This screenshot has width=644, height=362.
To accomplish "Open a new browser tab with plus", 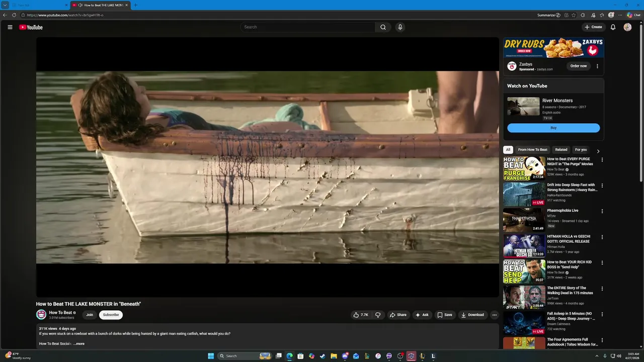I will tap(135, 5).
